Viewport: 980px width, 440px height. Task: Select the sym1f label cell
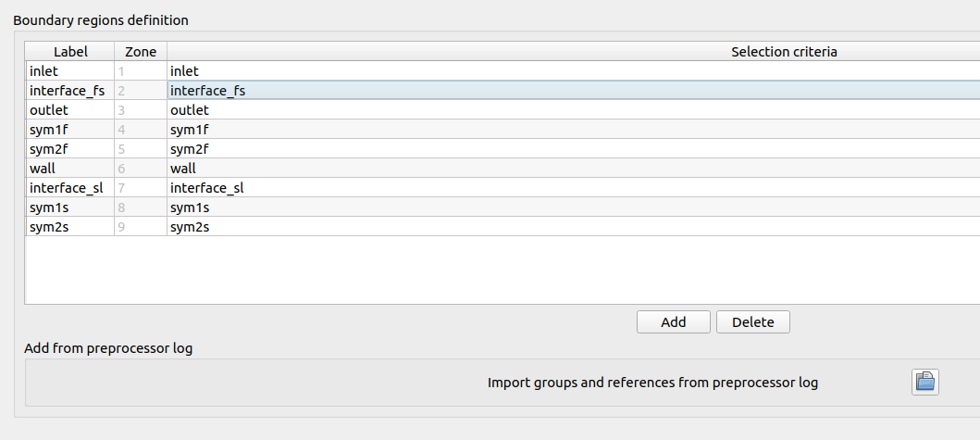coord(69,130)
